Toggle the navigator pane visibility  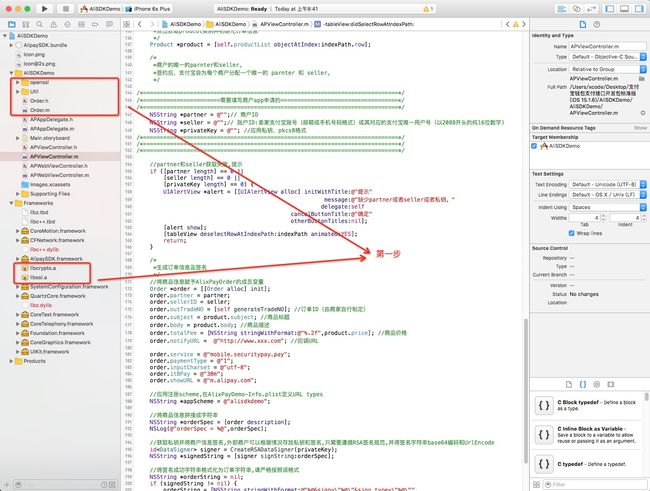coord(610,9)
